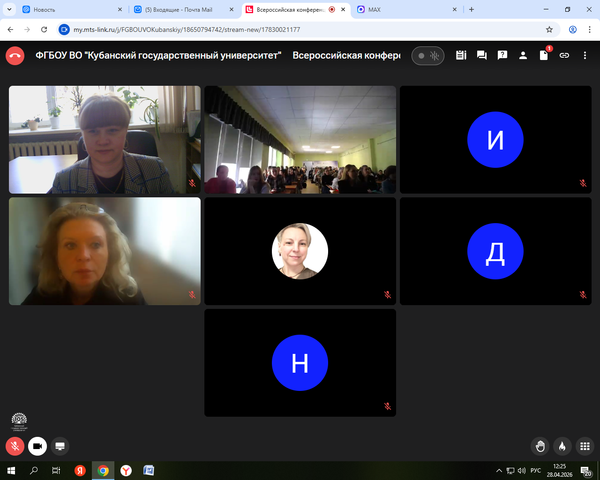The image size is (600, 480).
Task: Toggle the camera off
Action: 38,446
